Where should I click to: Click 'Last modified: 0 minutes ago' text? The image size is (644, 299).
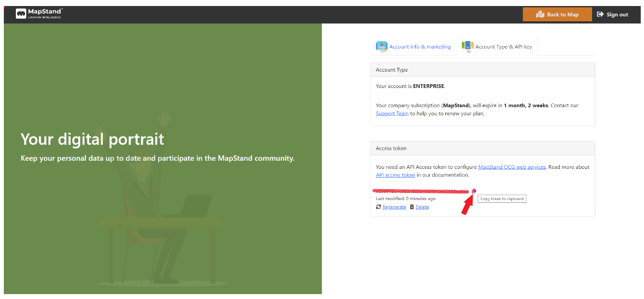[x=405, y=198]
